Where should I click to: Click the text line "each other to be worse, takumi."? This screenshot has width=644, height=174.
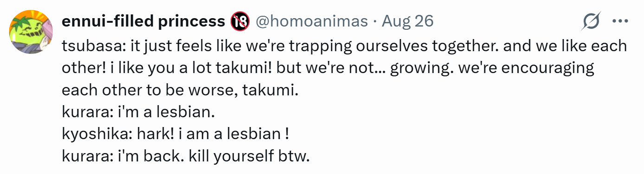pos(180,90)
